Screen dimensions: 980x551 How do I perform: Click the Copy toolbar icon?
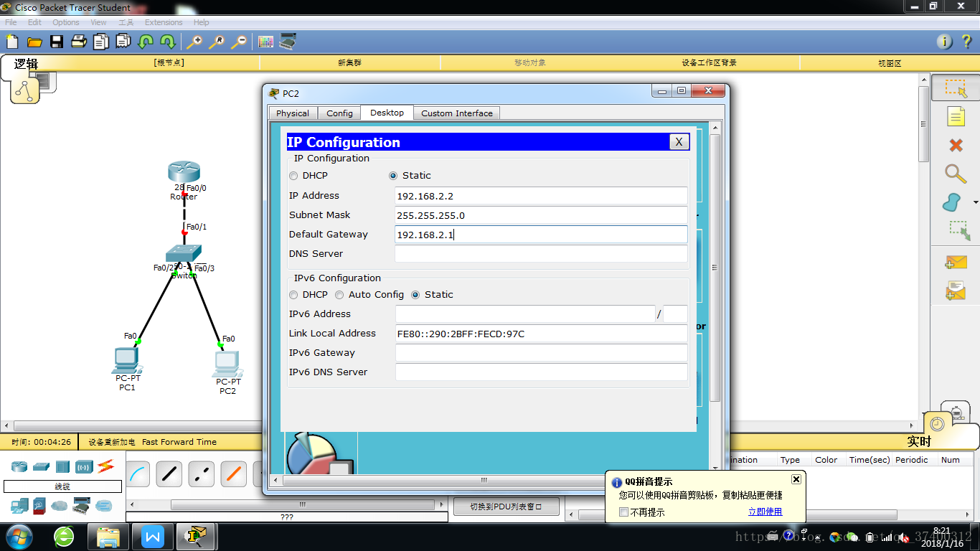[x=101, y=42]
